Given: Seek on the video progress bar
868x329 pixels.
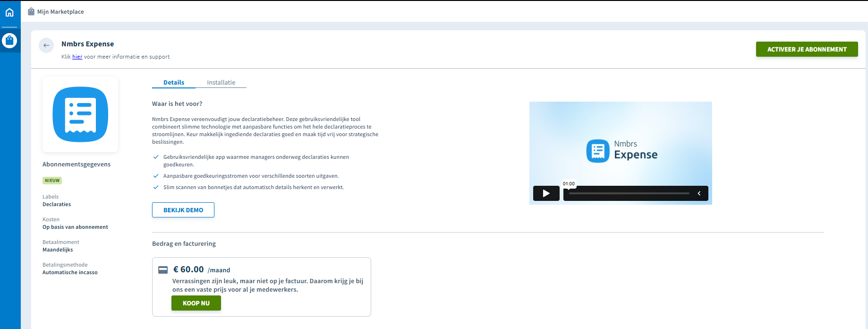Looking at the screenshot, I should pos(629,193).
